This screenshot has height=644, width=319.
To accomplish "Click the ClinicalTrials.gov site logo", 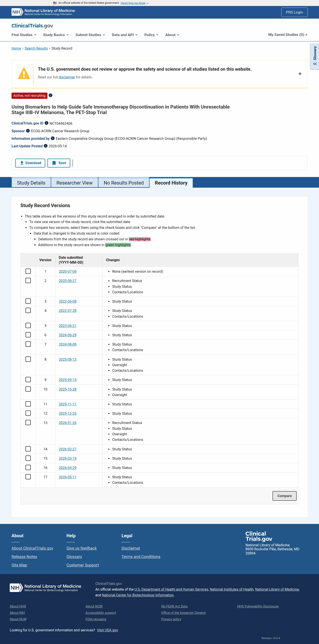I will pos(32,26).
